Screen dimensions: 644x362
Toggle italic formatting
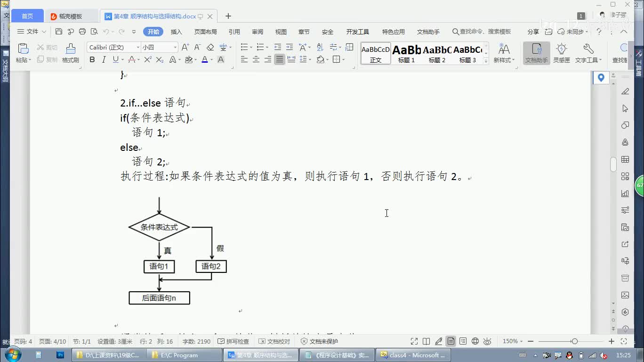[x=104, y=59]
